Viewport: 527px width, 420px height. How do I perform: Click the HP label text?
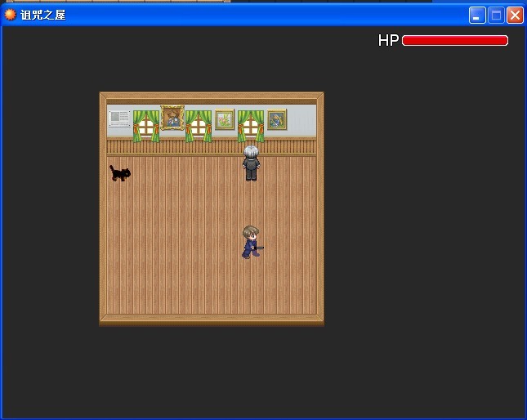[389, 41]
